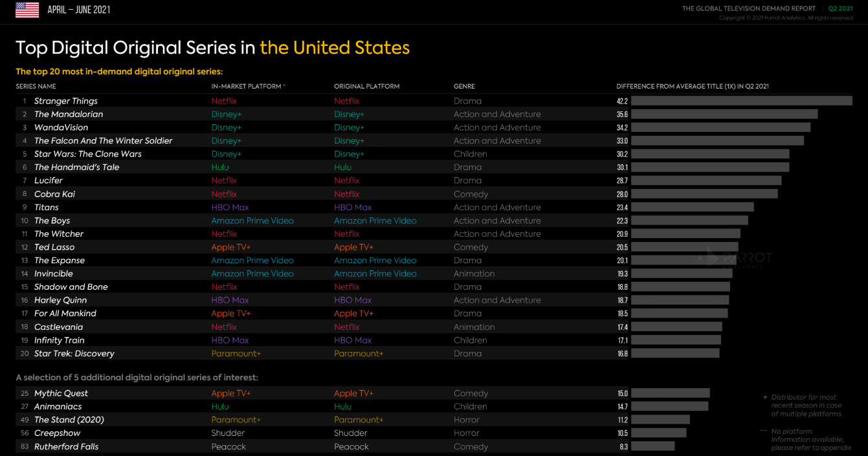Click the Rutherford Falls 8.3 demand bar
Viewport: 868px width, 456px height.
pos(652,446)
